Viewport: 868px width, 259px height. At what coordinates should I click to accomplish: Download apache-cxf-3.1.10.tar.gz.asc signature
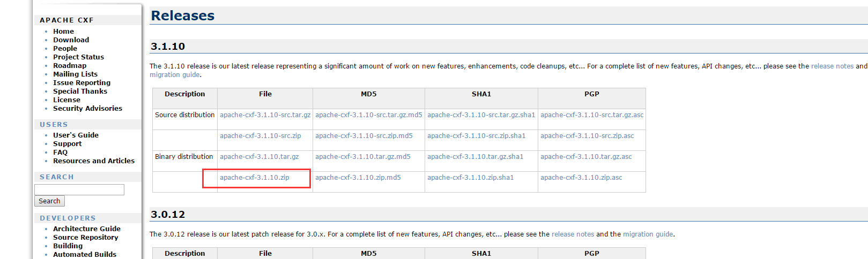tap(586, 157)
